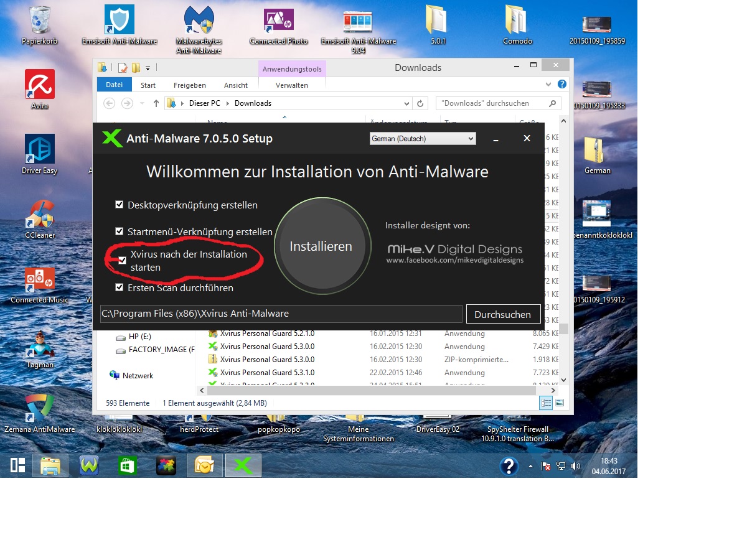Refresh the Downloads folder view
Viewport: 742px width, 560px height.
tap(420, 103)
